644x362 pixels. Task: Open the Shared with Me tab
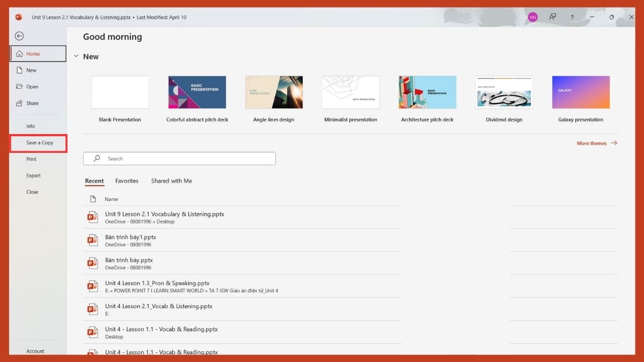coord(171,181)
